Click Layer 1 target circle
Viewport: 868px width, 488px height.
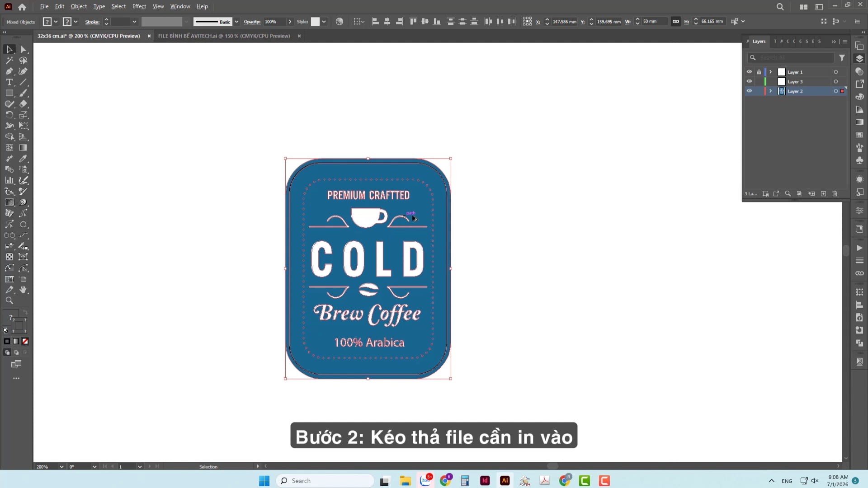coord(835,72)
